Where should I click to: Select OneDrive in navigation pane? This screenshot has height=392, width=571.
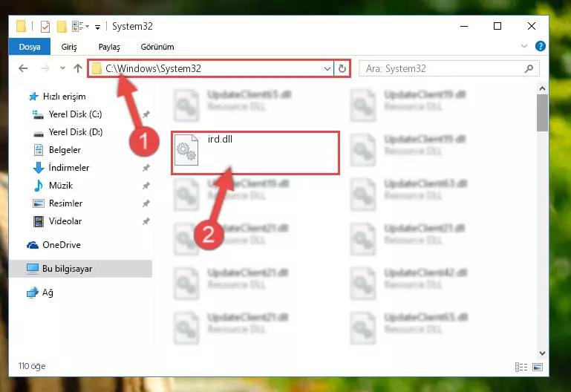pyautogui.click(x=61, y=245)
